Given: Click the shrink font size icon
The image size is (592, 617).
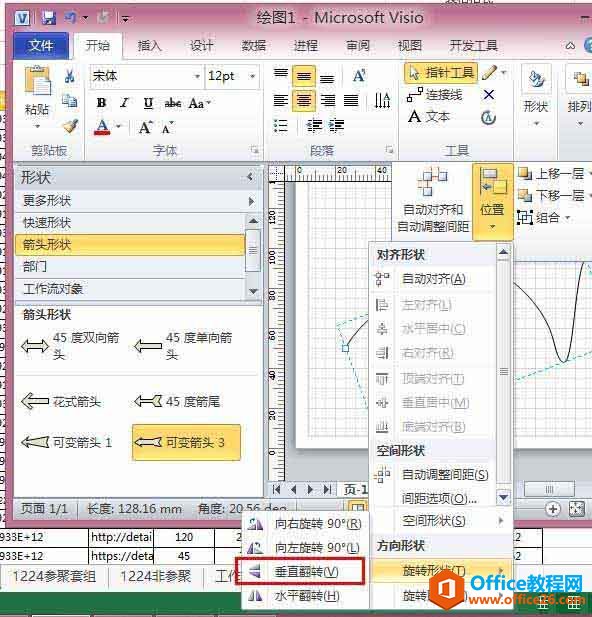Looking at the screenshot, I should pos(168,127).
